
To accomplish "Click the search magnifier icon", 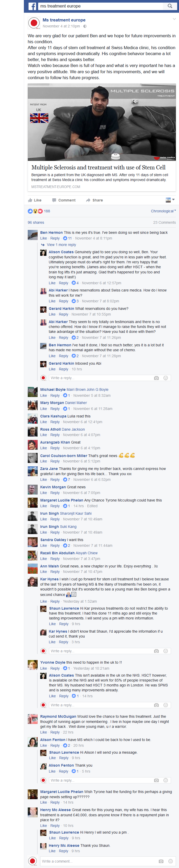I will pos(170,6).
